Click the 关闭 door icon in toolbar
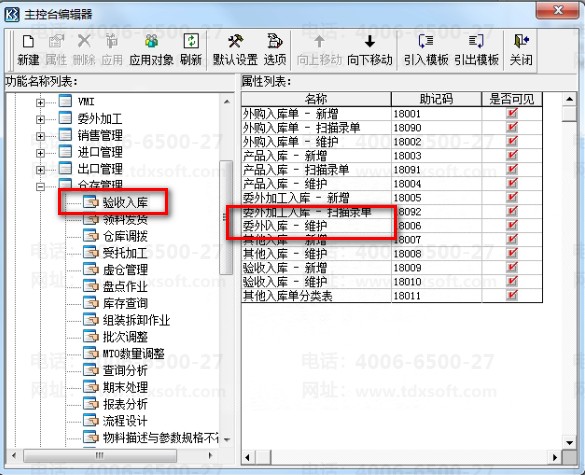 point(521,41)
